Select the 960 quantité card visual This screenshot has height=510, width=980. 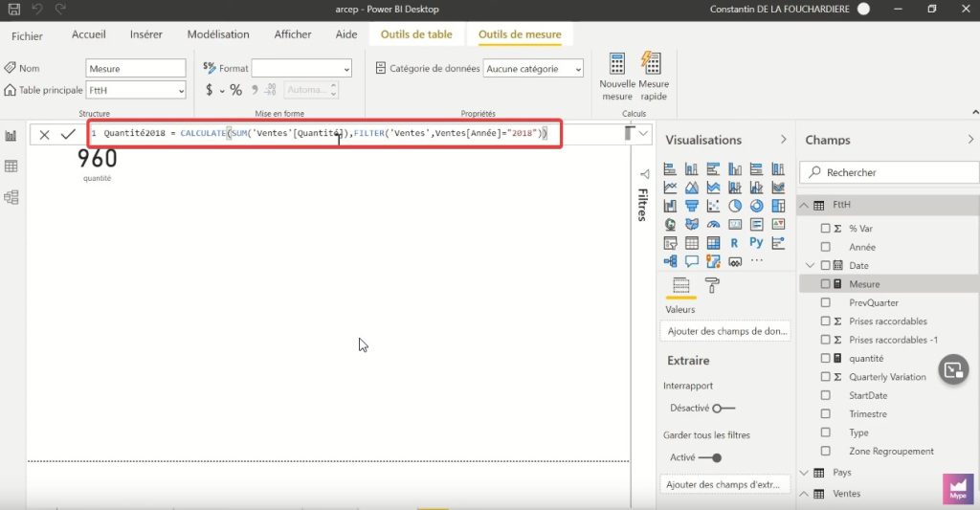pyautogui.click(x=97, y=164)
